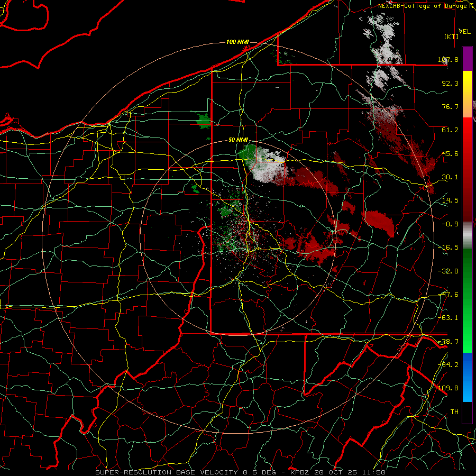Select the 76.7 legend value
Image resolution: width=476 pixels, height=476 pixels.
click(x=450, y=106)
